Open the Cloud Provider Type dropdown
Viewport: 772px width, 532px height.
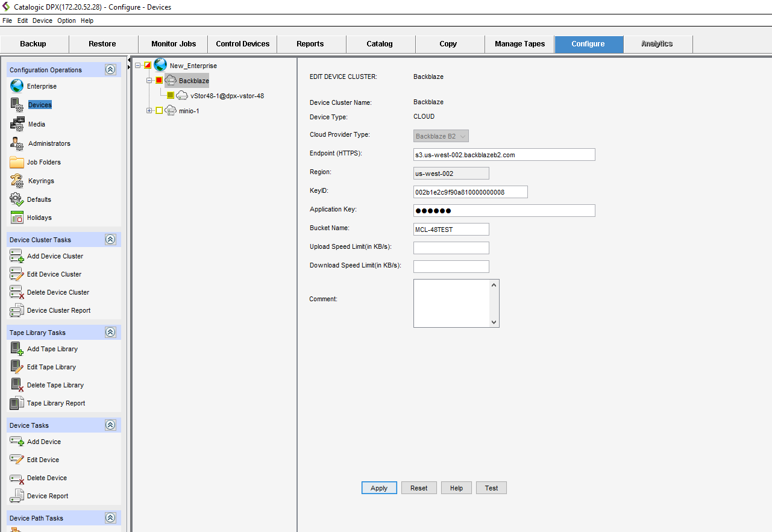441,136
